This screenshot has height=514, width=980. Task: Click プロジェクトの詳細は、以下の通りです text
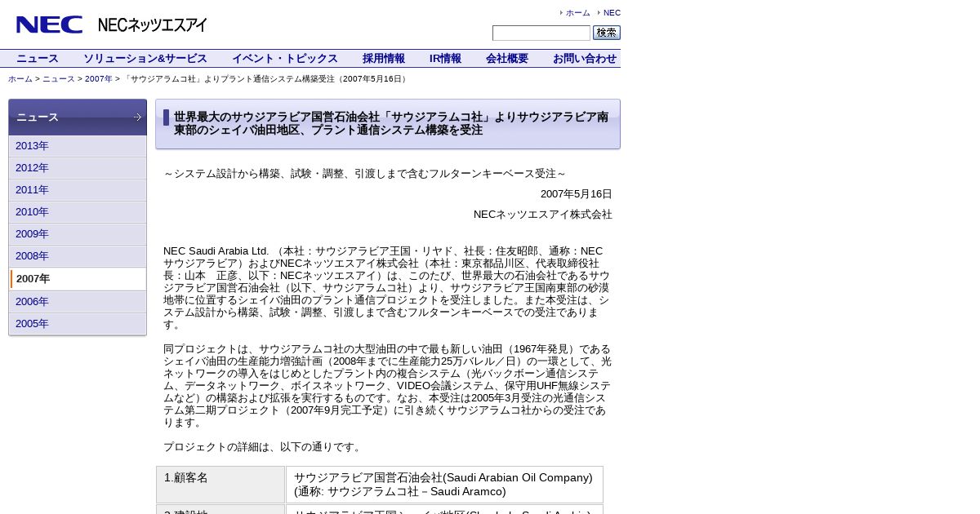point(262,447)
